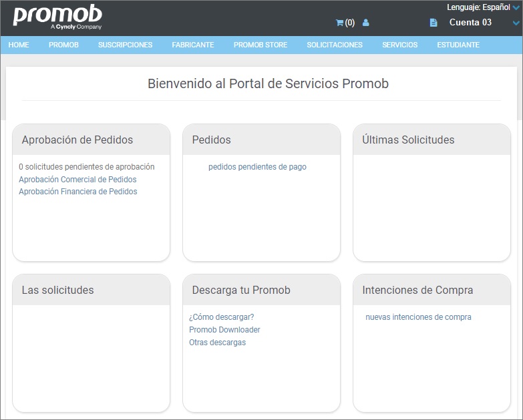This screenshot has width=523, height=420.
Task: Expand the Cuenta 03 account dropdown chevron
Action: coord(516,23)
